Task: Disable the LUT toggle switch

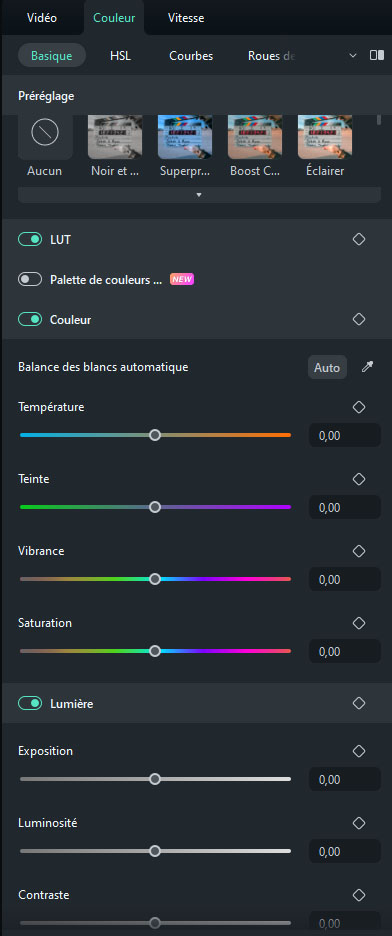Action: point(30,239)
